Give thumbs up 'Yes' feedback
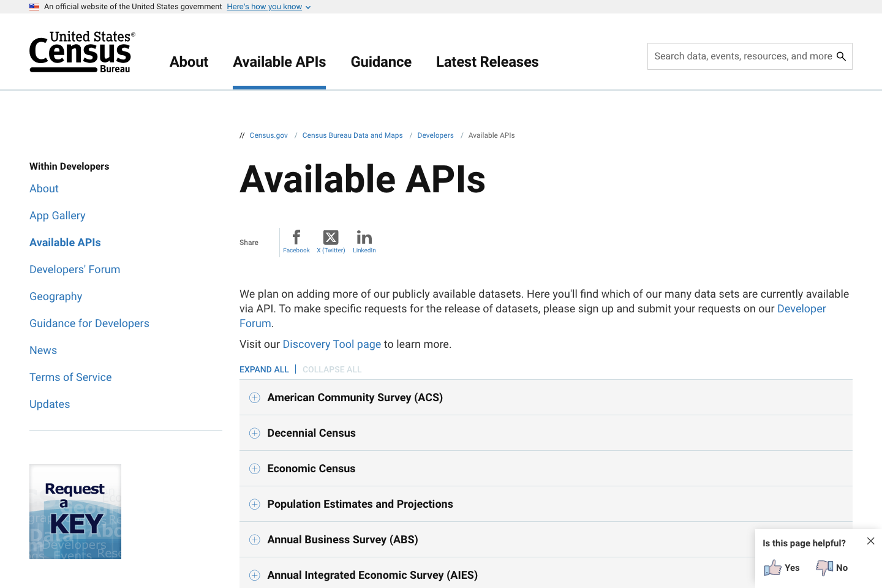 click(781, 567)
